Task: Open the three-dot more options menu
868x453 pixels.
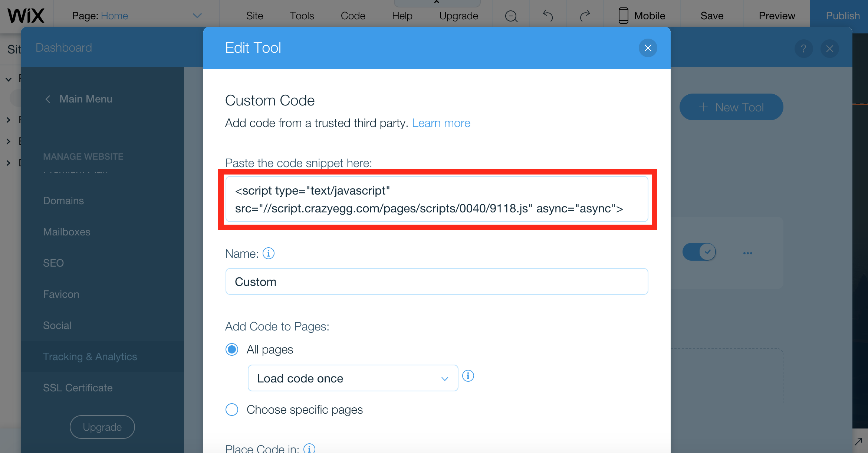Action: point(747,253)
